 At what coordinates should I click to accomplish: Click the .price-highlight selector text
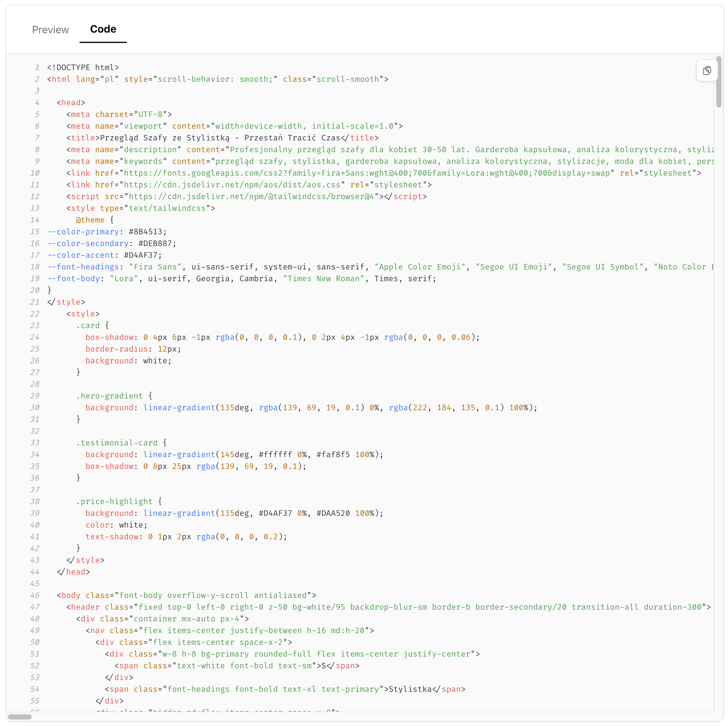114,501
